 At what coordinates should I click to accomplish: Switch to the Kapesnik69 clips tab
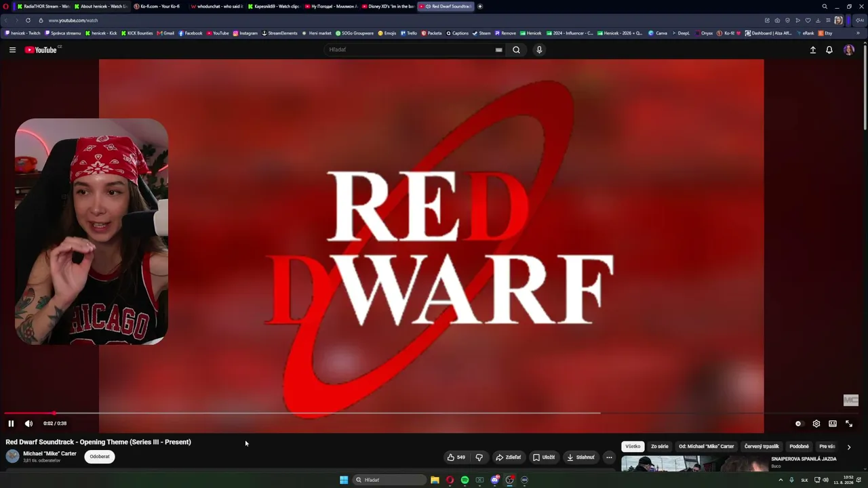pos(275,6)
